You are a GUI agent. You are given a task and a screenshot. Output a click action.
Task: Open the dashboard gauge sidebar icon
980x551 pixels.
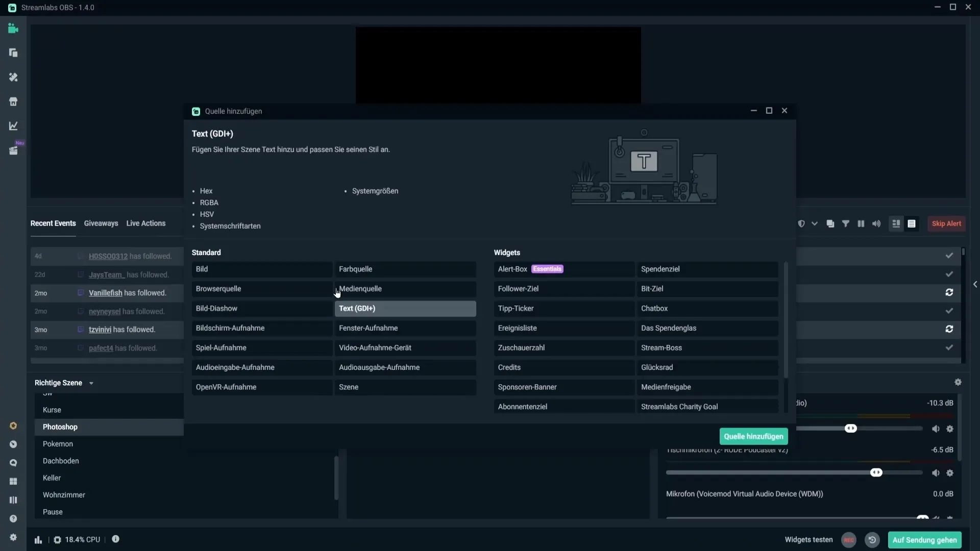13,444
